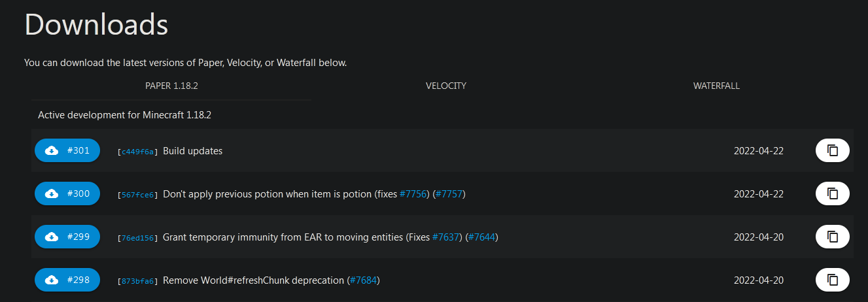Open pull request #7757 link
Screen dimensions: 868x302
tap(449, 194)
